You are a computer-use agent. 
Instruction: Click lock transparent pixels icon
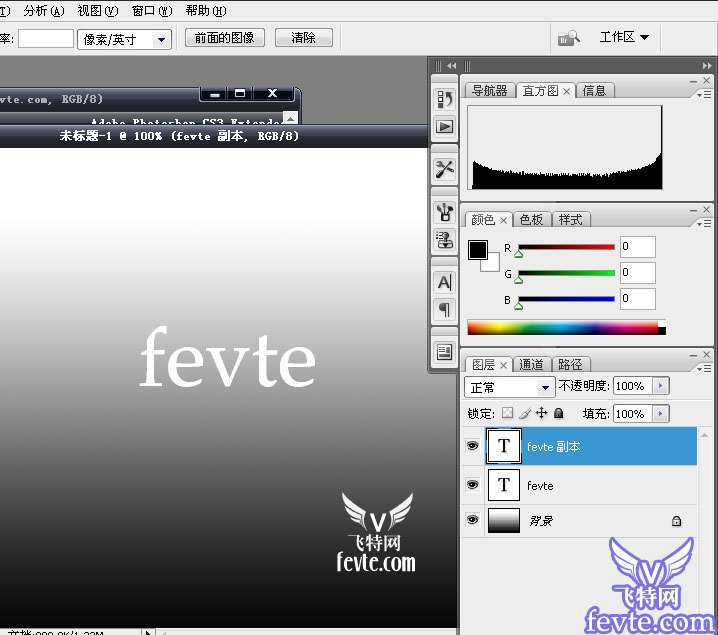(507, 413)
